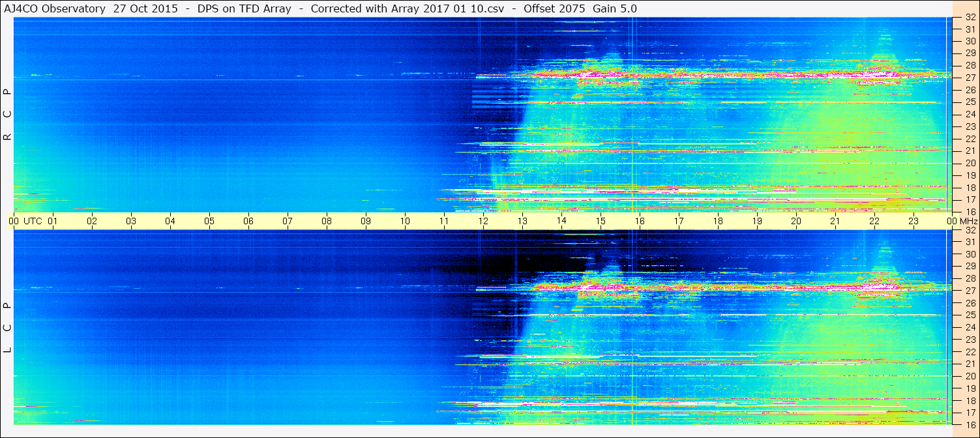Click the 25 MHz tick in LCP panel

point(970,315)
